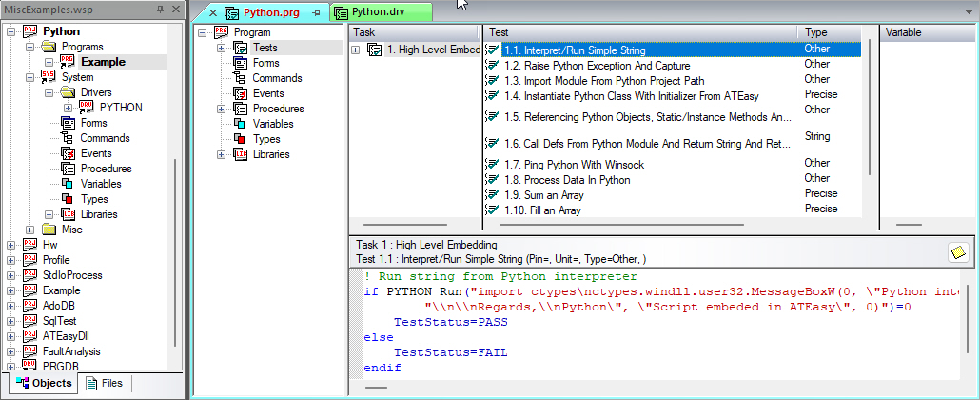Click Variables icon in Program tree
Screen dimensions: 980x400
click(241, 124)
